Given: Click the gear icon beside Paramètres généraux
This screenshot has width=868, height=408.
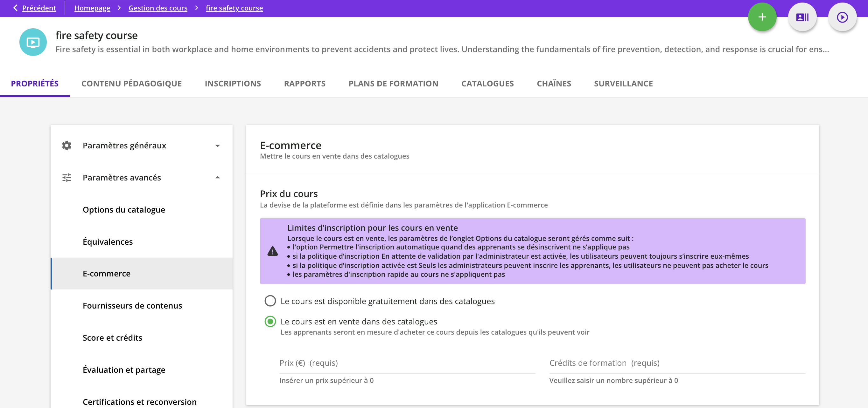Looking at the screenshot, I should click(x=67, y=146).
